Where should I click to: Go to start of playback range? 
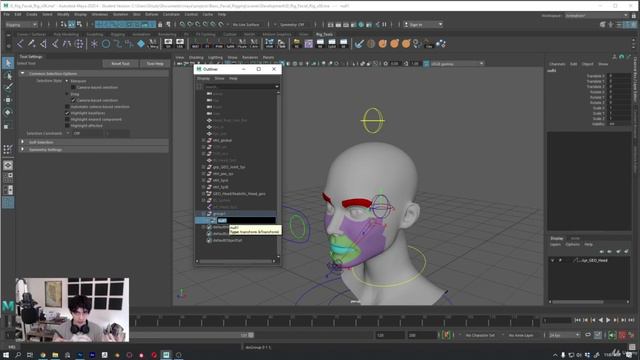578,320
